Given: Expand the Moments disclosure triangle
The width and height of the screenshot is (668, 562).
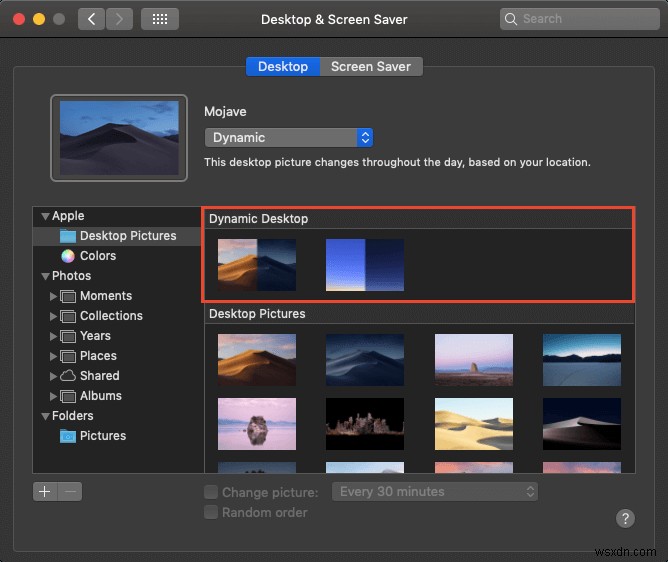Looking at the screenshot, I should 54,296.
